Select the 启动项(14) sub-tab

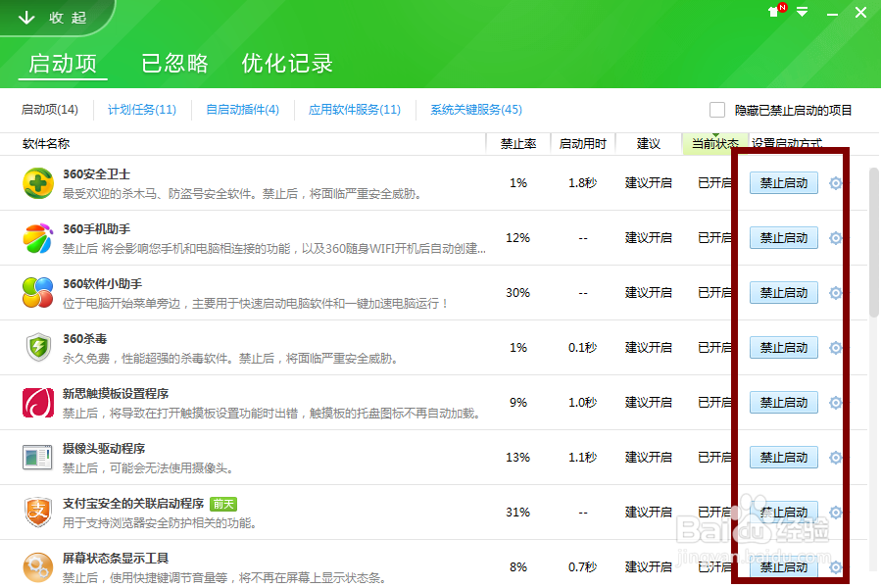(x=49, y=110)
